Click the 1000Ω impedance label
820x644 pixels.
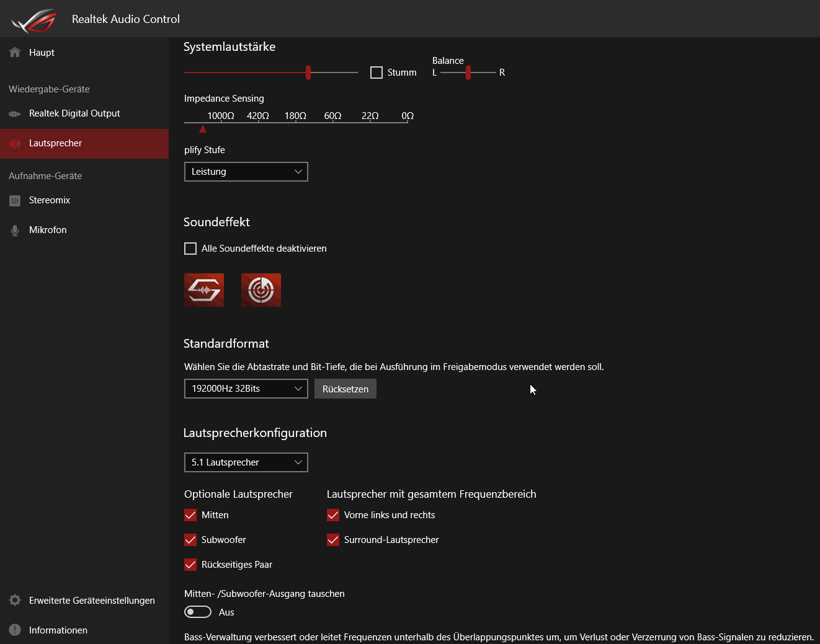click(221, 116)
